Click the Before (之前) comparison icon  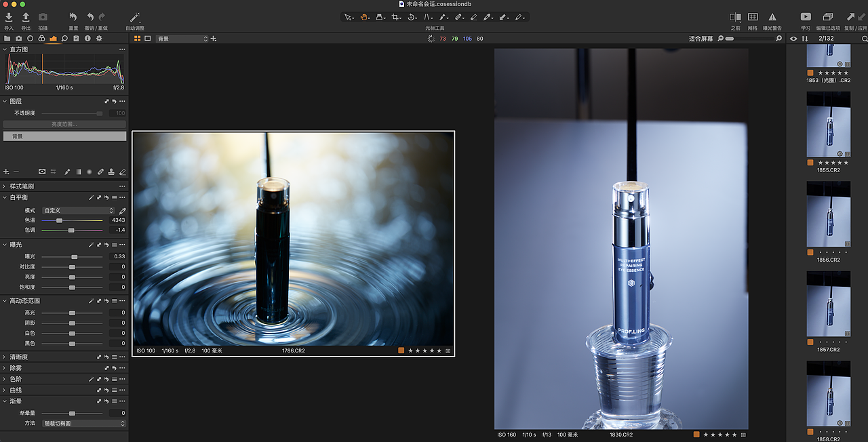coord(735,17)
